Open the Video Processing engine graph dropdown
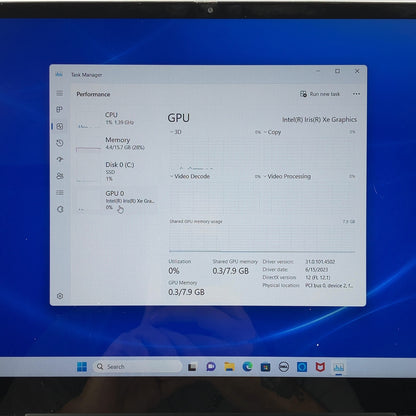 287,176
